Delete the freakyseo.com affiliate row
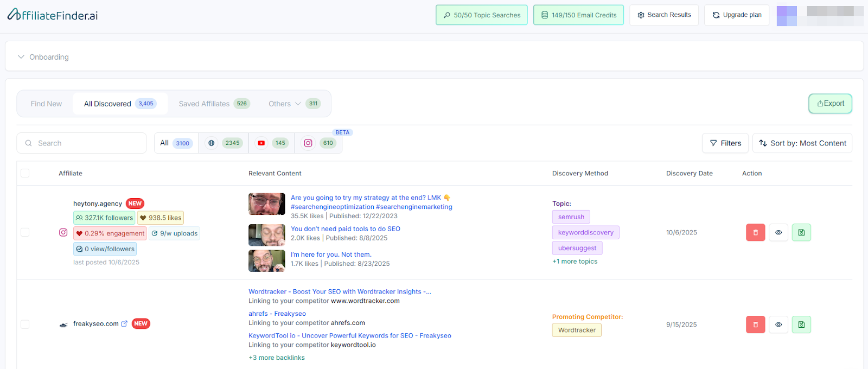Viewport: 868px width, 369px height. tap(755, 325)
